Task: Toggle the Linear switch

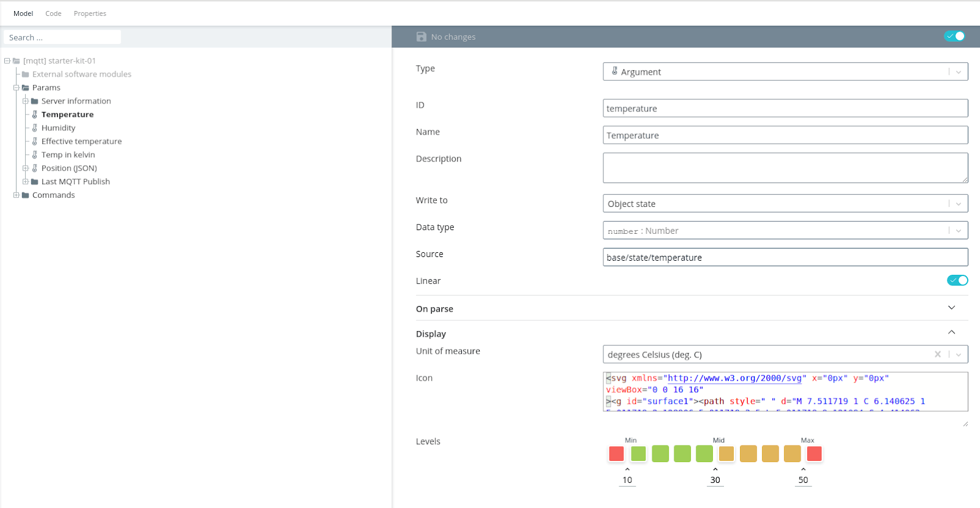Action: click(957, 280)
